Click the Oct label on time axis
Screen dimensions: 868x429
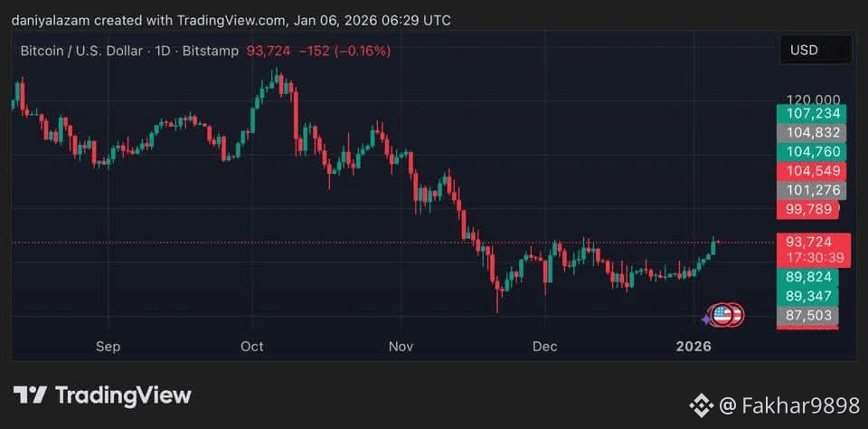pyautogui.click(x=252, y=347)
